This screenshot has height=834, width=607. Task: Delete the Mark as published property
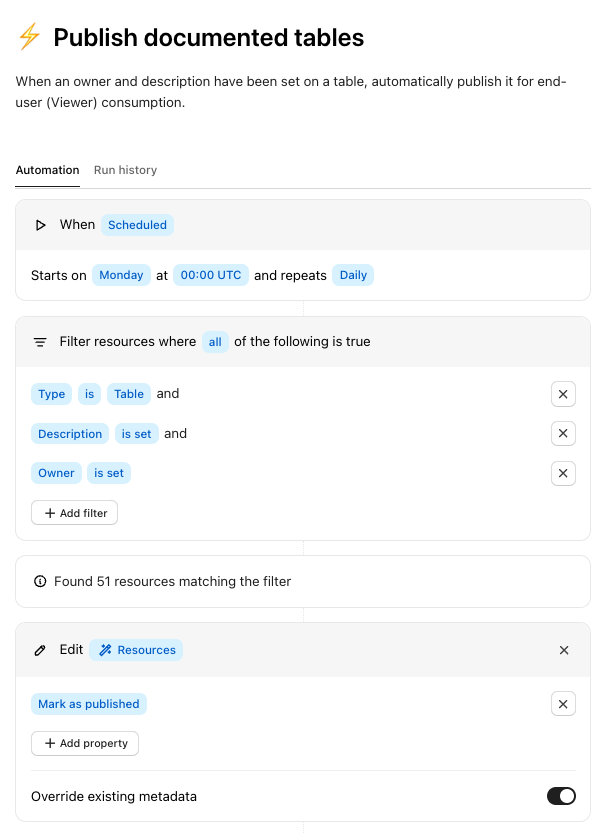pyautogui.click(x=563, y=704)
